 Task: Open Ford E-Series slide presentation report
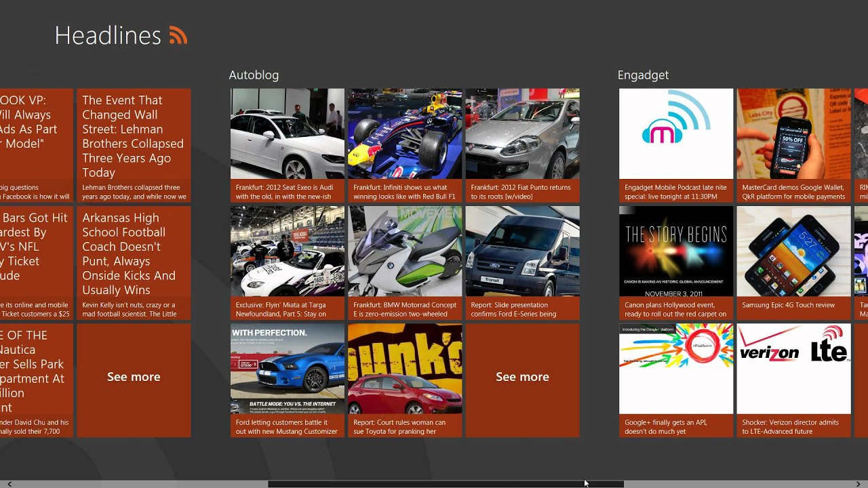point(522,263)
